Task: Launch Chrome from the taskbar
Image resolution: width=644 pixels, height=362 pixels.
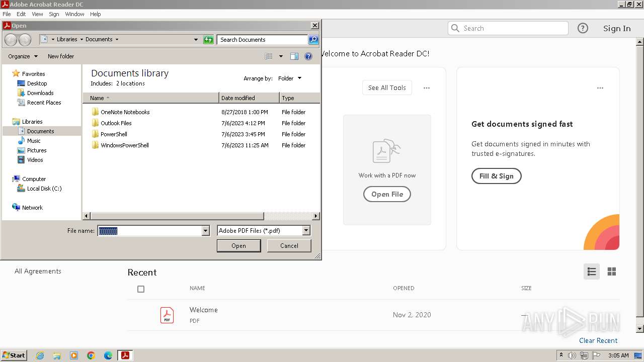Action: (91, 355)
